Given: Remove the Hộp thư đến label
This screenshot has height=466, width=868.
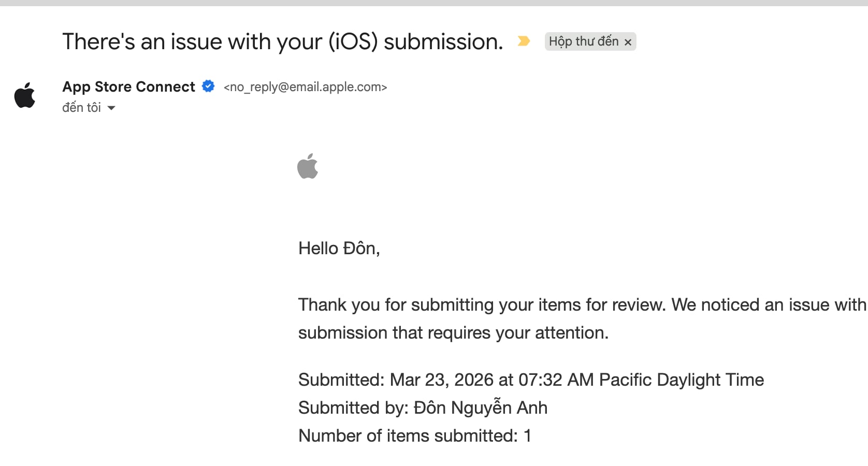Looking at the screenshot, I should (x=628, y=42).
